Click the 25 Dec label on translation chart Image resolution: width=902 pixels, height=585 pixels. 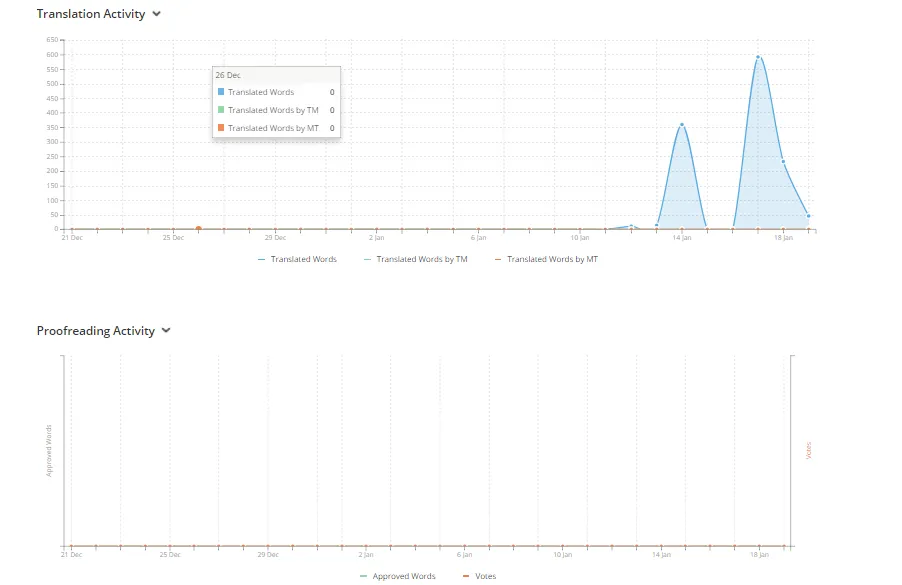point(173,238)
